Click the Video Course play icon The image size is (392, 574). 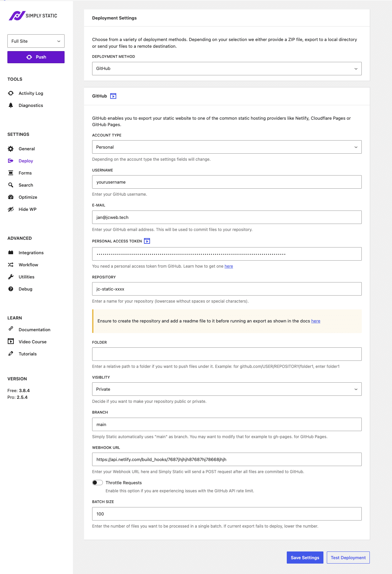(11, 341)
